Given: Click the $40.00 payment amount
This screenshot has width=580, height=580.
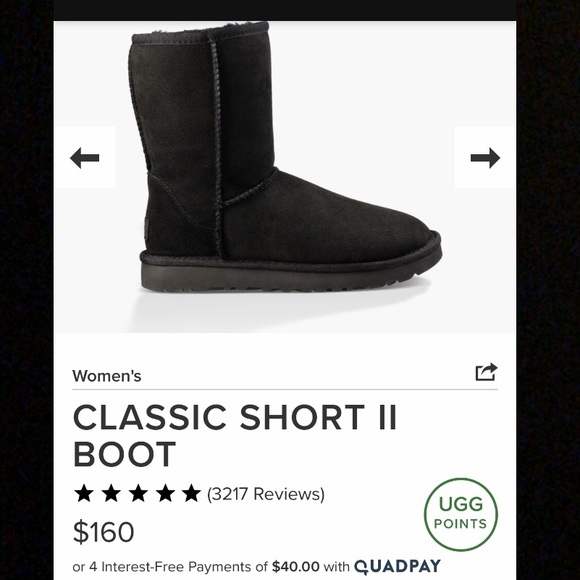Looking at the screenshot, I should coord(295,566).
